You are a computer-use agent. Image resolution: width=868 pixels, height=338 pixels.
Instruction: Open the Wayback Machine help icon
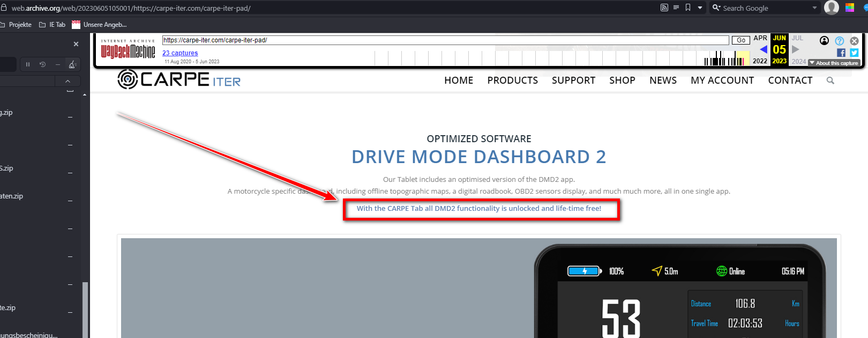coord(840,41)
